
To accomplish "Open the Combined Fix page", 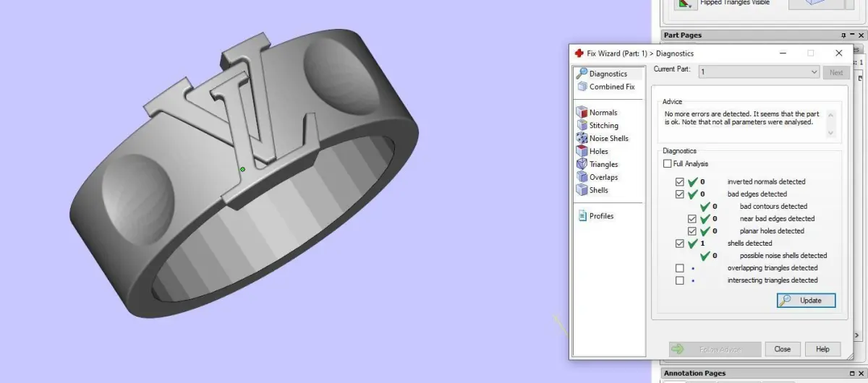I will (x=606, y=87).
